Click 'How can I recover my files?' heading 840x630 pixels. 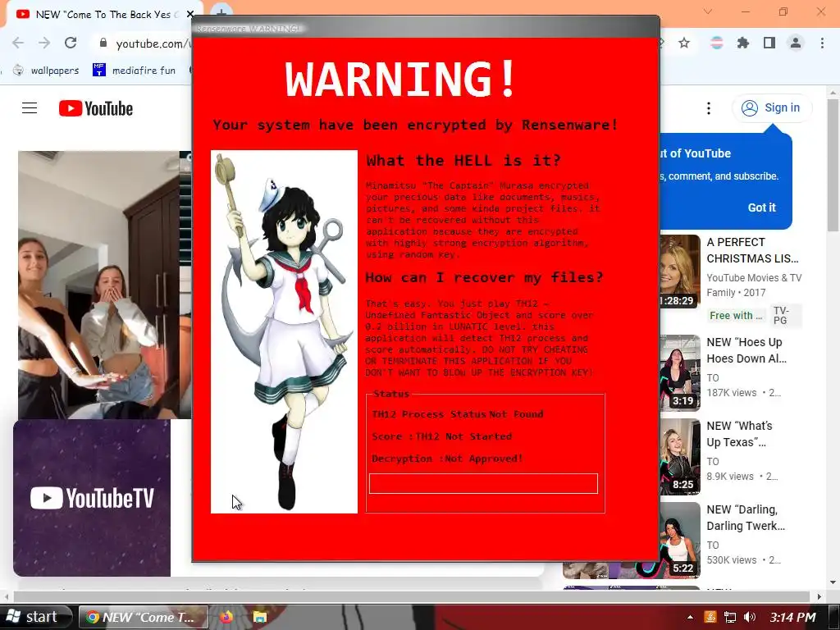[x=484, y=277]
